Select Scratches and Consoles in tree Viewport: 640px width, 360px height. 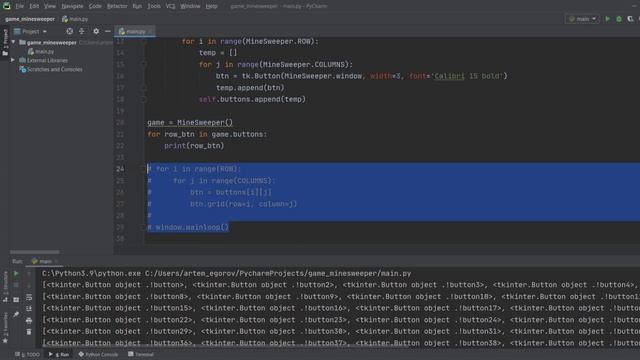pos(51,69)
